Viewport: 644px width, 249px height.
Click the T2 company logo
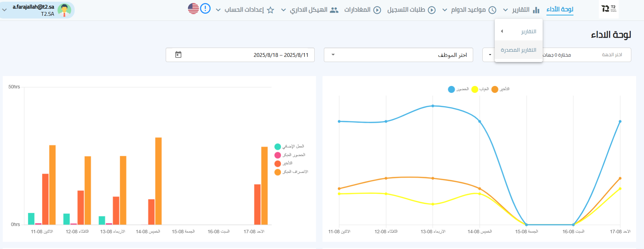tap(609, 9)
